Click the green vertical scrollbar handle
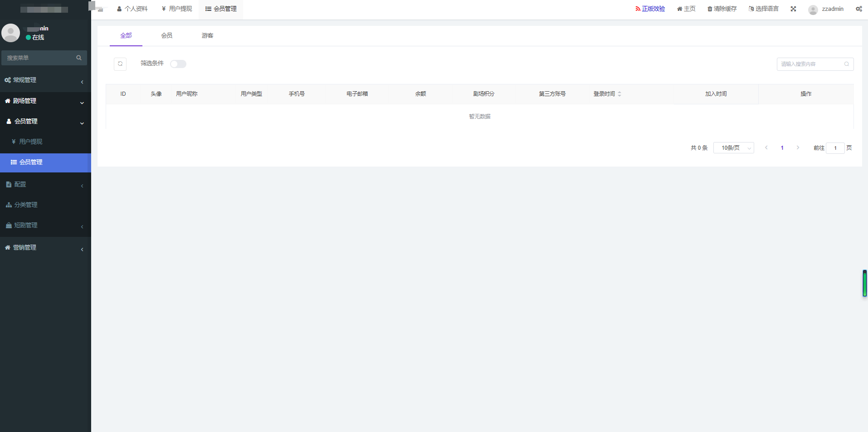The height and width of the screenshot is (432, 868). point(864,284)
